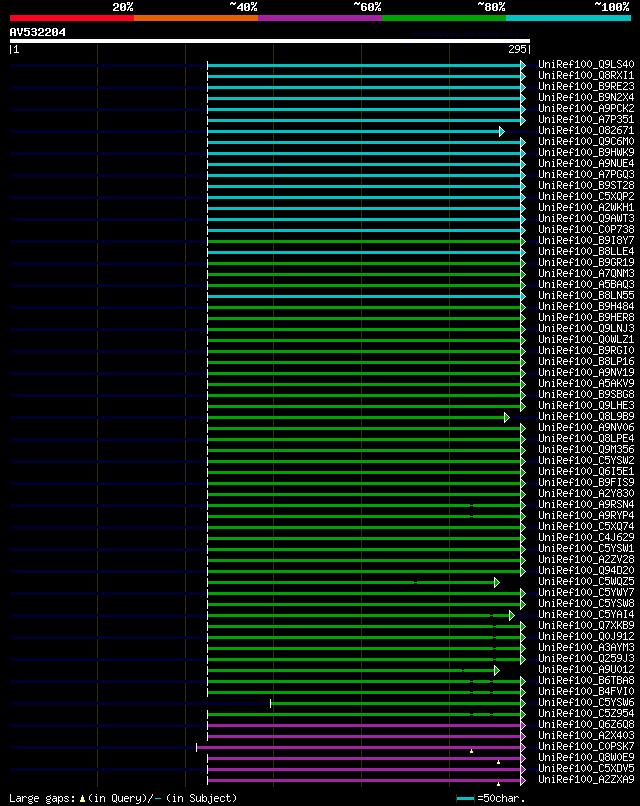Select the UniRef100_B9HER8 hit label
Image resolution: width=640 pixels, height=806 pixels.
pos(586,318)
